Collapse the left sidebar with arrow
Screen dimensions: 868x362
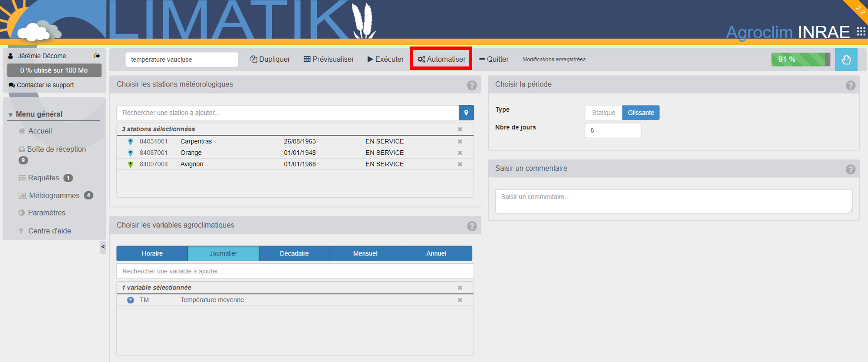click(103, 247)
